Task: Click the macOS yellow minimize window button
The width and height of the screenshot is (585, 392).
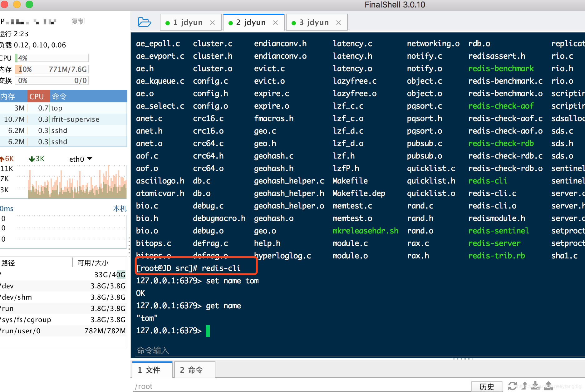Action: point(17,4)
